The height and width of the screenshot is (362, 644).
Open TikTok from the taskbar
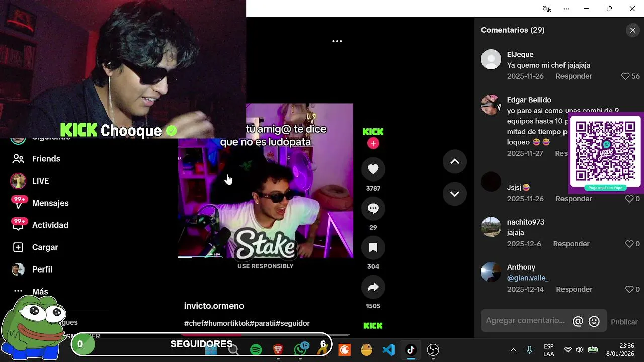coord(411,349)
